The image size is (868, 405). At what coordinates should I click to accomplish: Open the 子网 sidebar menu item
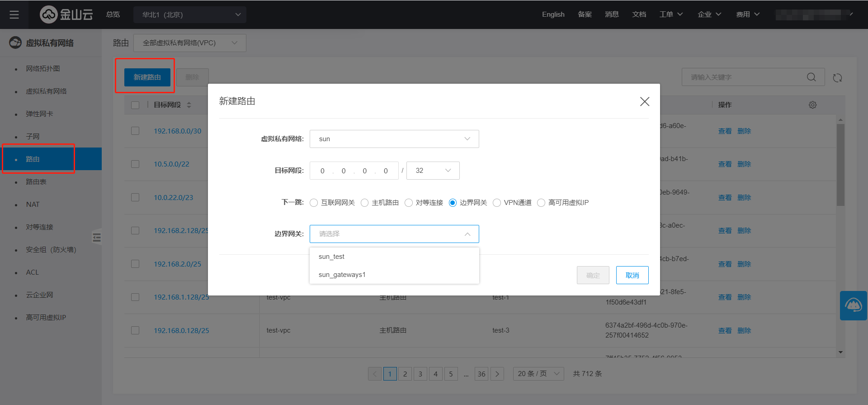(x=33, y=137)
